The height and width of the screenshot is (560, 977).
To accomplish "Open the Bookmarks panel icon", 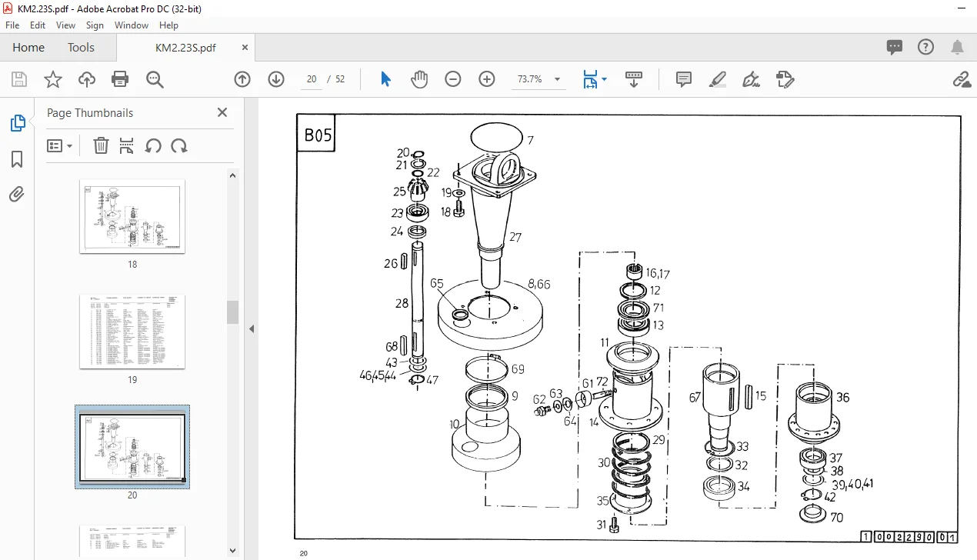I will click(x=17, y=159).
